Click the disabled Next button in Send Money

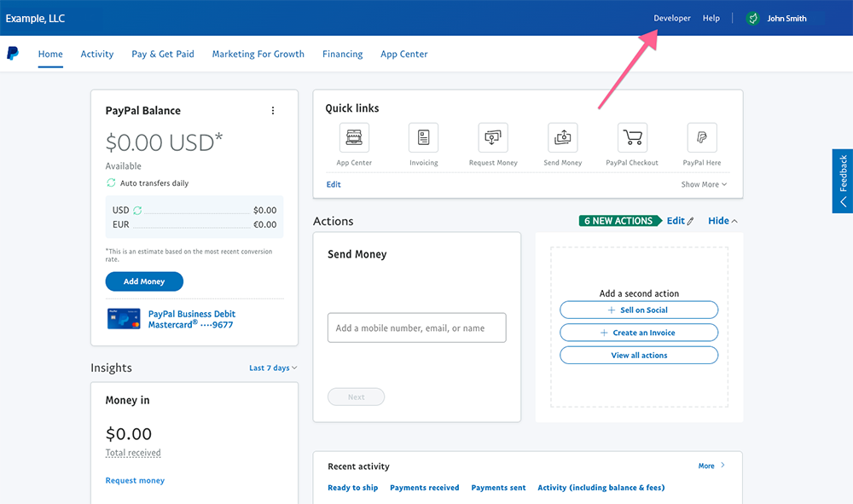coord(356,397)
